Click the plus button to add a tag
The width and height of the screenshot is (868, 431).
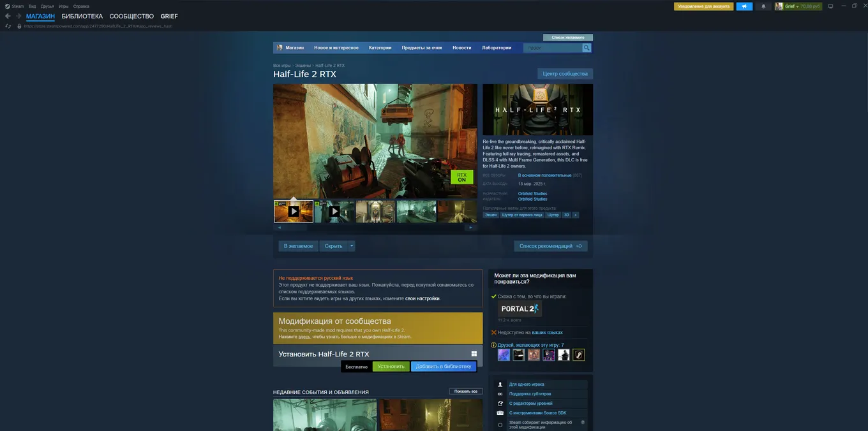[x=576, y=215]
